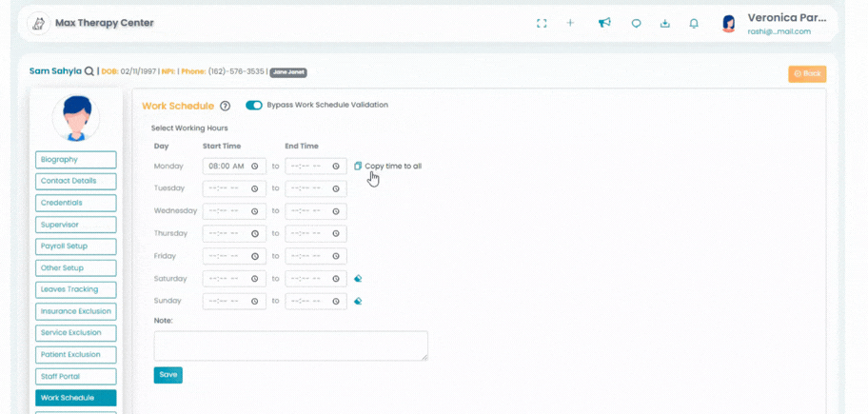
Task: Click inside the Note text area
Action: pos(290,345)
